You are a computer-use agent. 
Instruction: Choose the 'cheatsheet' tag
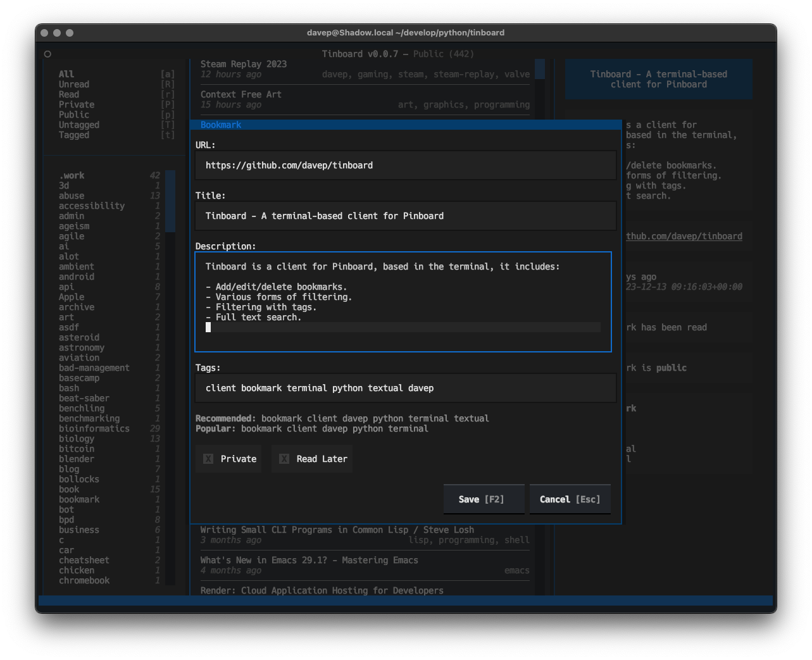tap(109, 560)
